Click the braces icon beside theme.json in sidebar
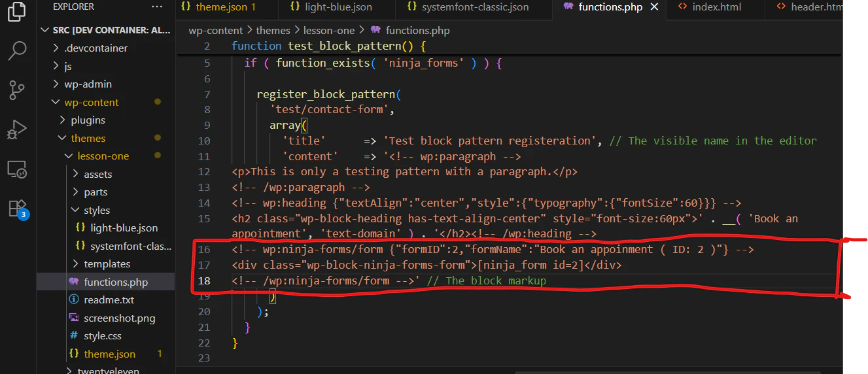The height and width of the screenshot is (374, 868). 74,354
